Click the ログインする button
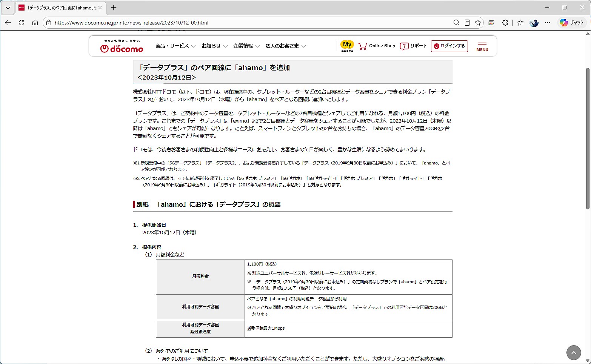This screenshot has height=364, width=591. click(x=449, y=46)
